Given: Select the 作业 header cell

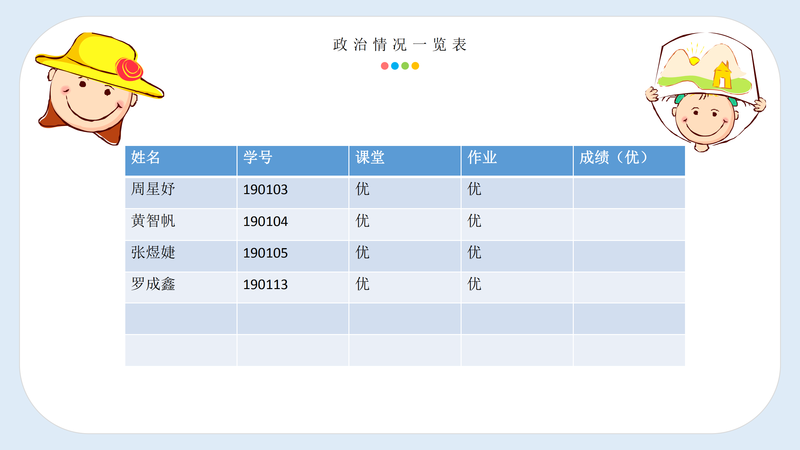Looking at the screenshot, I should pos(517,161).
